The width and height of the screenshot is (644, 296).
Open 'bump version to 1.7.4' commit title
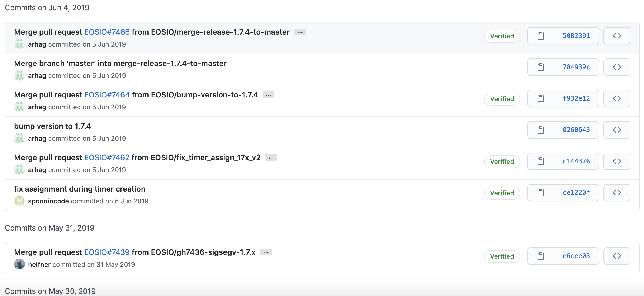52,126
